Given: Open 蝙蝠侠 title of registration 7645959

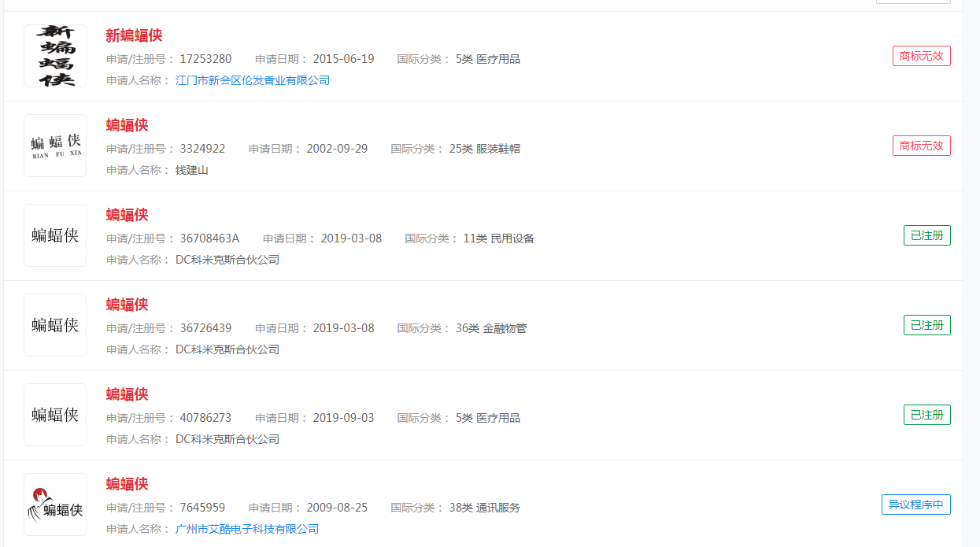Looking at the screenshot, I should pos(127,484).
